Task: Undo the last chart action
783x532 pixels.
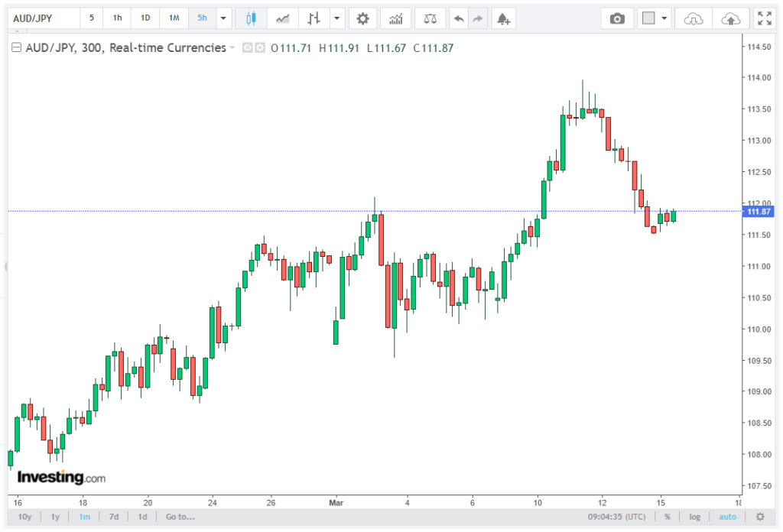Action: [458, 18]
